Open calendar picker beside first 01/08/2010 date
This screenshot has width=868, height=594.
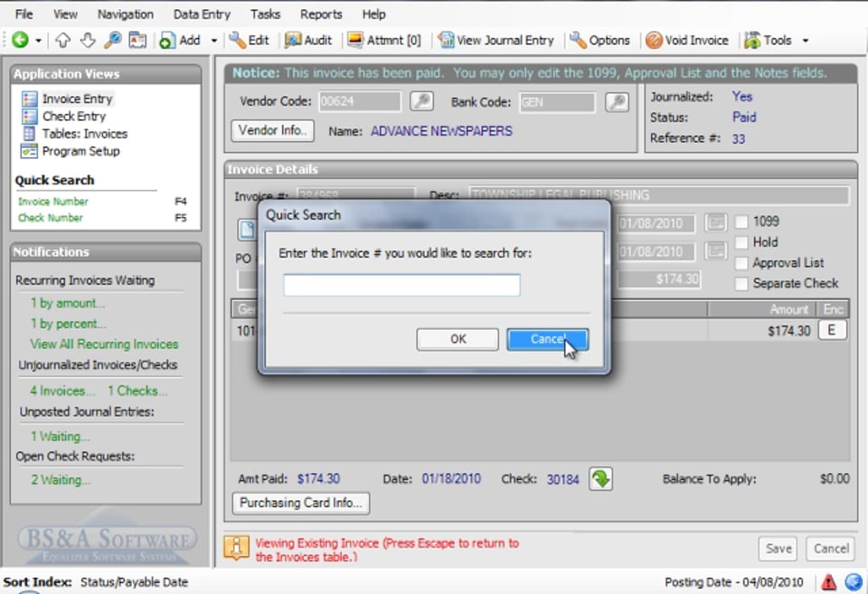[x=715, y=222]
